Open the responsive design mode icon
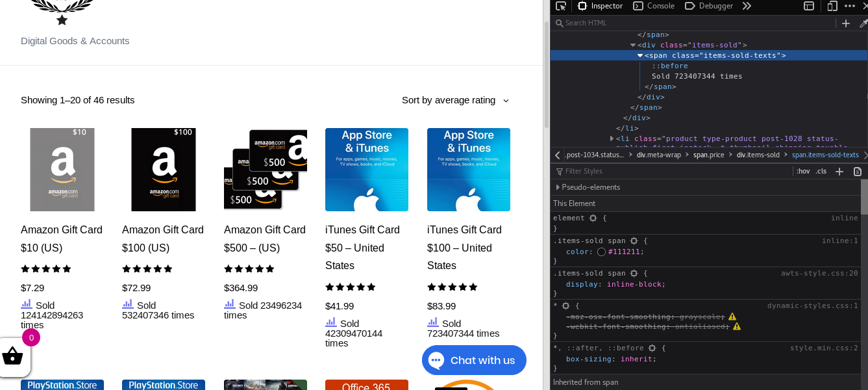The width and height of the screenshot is (868, 390). click(832, 6)
